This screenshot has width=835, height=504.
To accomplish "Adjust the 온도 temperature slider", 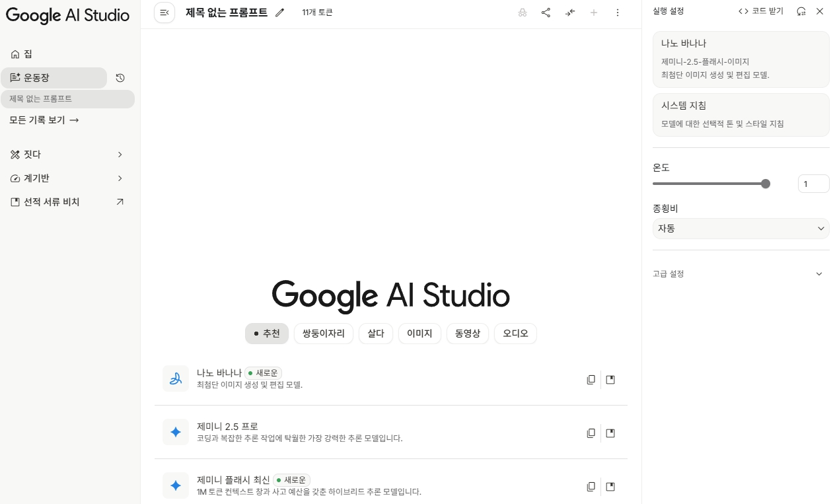I will point(711,184).
